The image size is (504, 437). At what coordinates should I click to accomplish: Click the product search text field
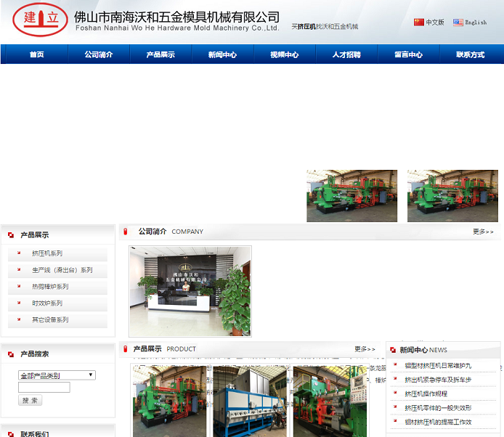click(44, 388)
